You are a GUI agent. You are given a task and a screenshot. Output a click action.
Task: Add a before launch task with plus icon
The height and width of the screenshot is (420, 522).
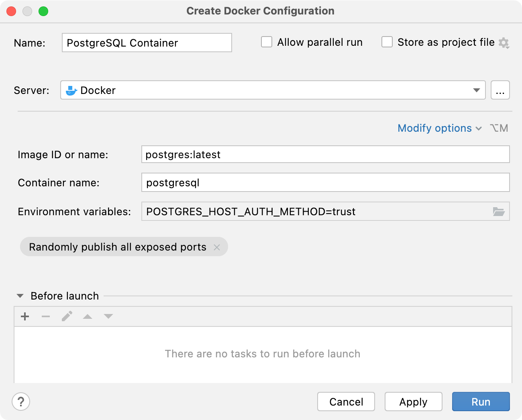pyautogui.click(x=24, y=316)
